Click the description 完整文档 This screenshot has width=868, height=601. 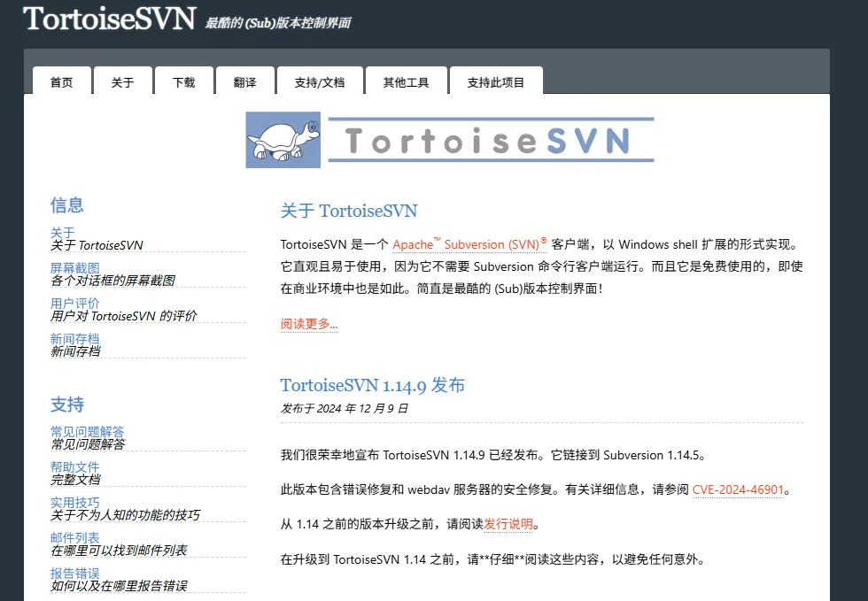[x=75, y=480]
